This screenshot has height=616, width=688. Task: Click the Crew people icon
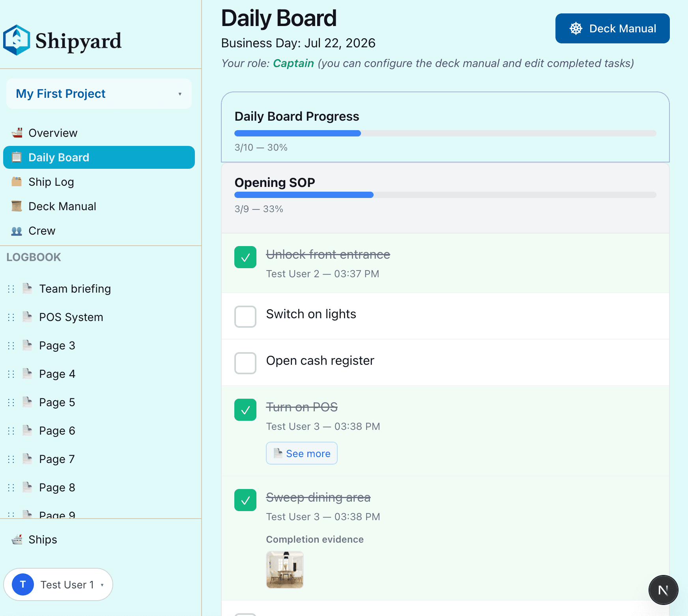tap(17, 231)
